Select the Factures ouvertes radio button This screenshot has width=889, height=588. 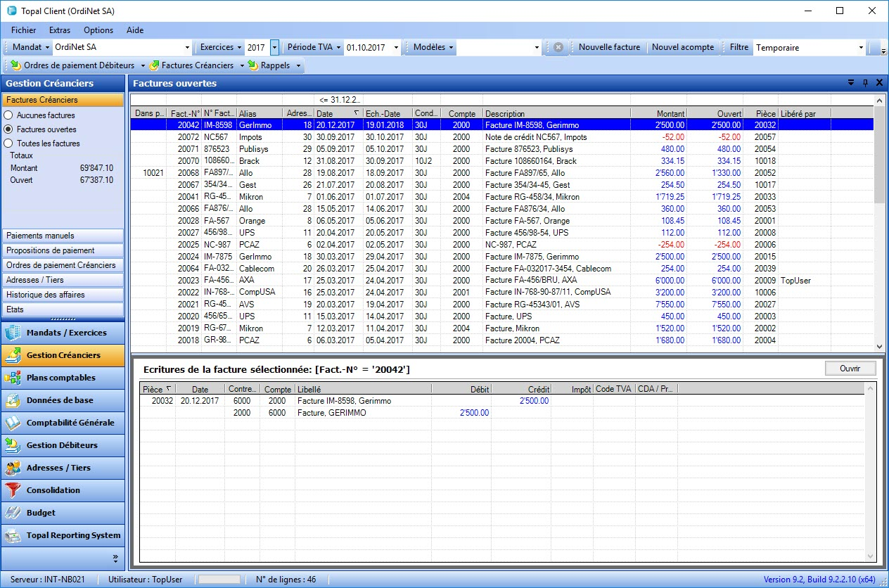[x=8, y=129]
